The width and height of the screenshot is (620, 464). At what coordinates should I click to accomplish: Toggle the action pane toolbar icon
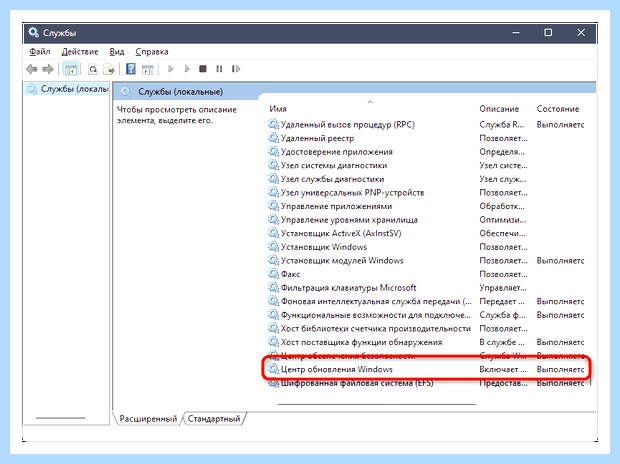[147, 70]
